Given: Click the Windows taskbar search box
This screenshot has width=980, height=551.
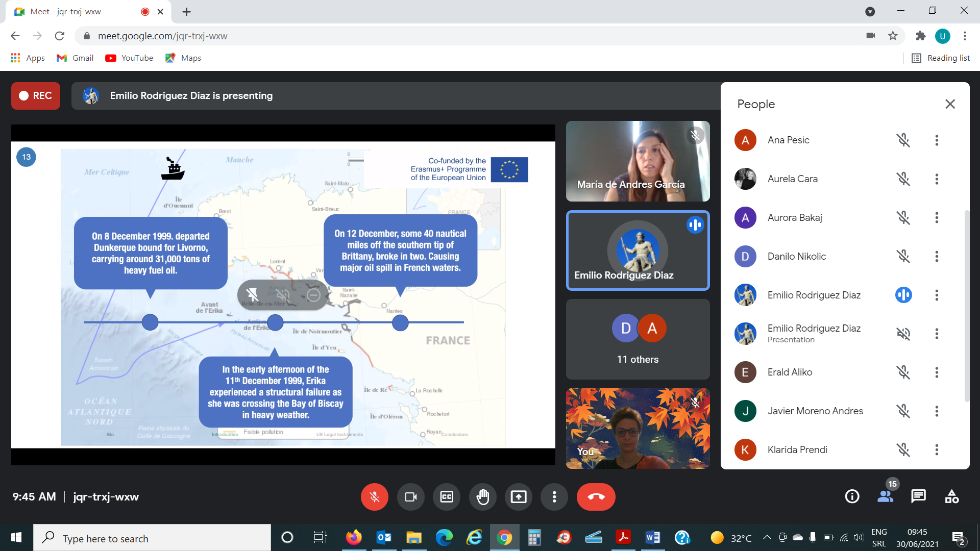Looking at the screenshot, I should (152, 538).
